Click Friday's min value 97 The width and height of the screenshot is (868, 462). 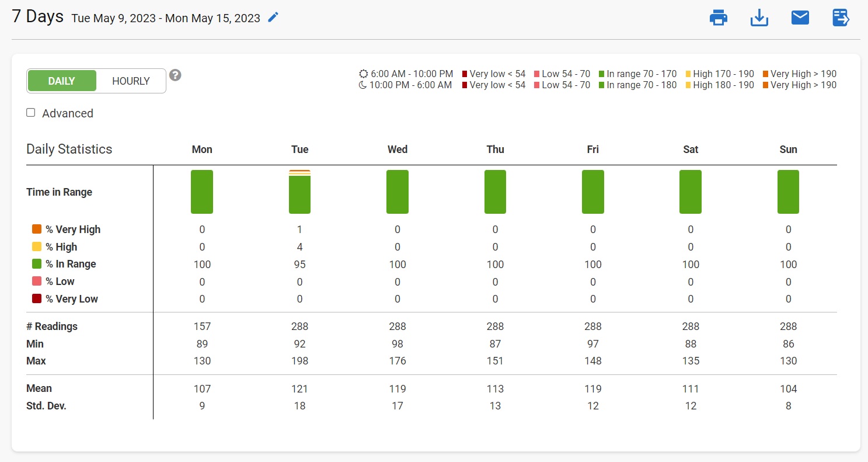pyautogui.click(x=593, y=344)
